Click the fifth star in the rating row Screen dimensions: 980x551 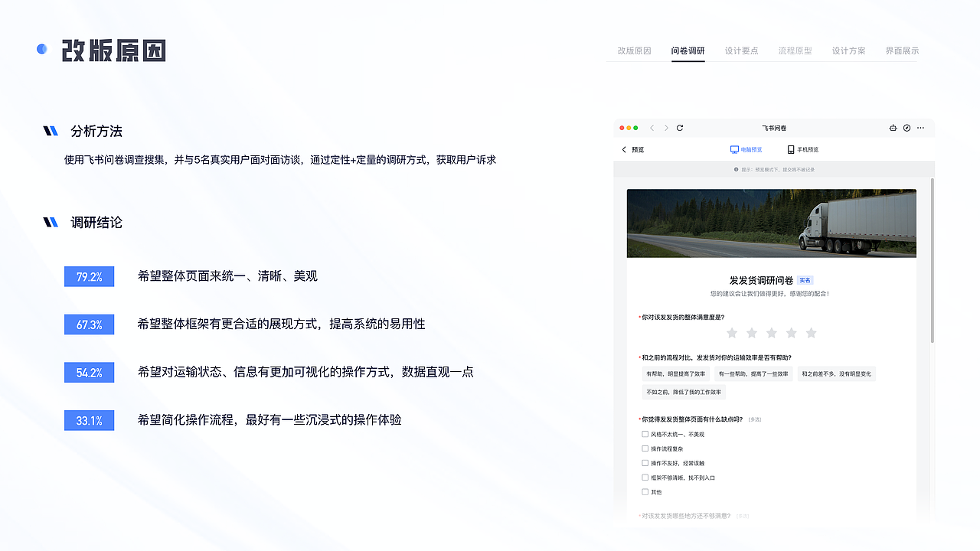(812, 333)
